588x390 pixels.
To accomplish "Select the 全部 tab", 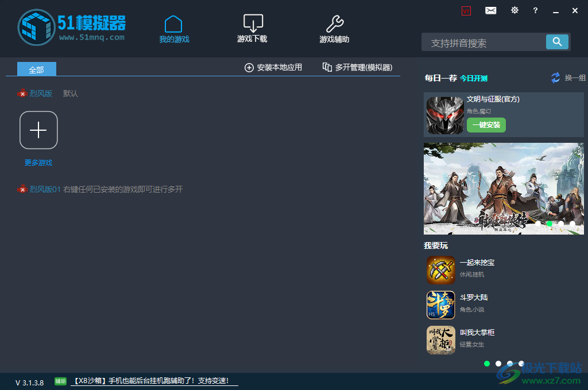I will pyautogui.click(x=37, y=69).
